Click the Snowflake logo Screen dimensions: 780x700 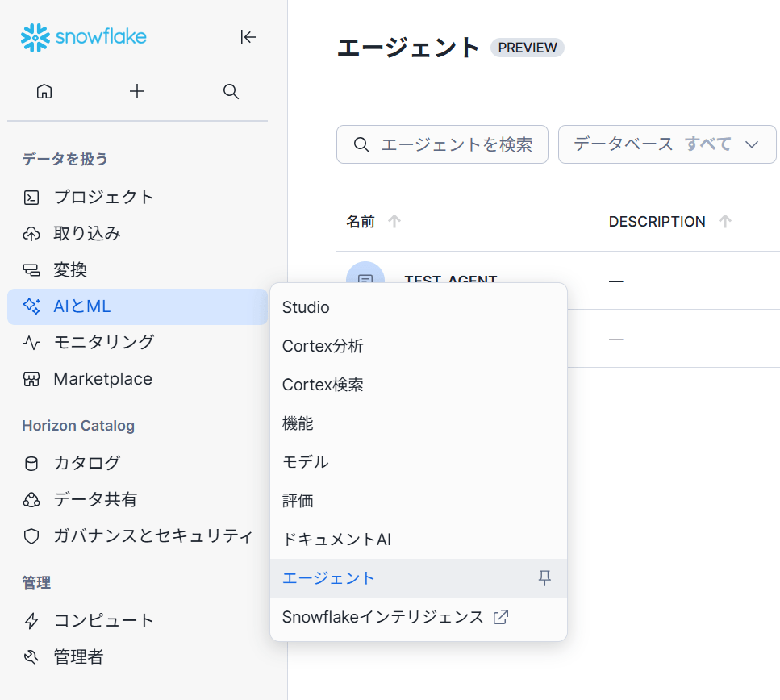click(x=84, y=37)
